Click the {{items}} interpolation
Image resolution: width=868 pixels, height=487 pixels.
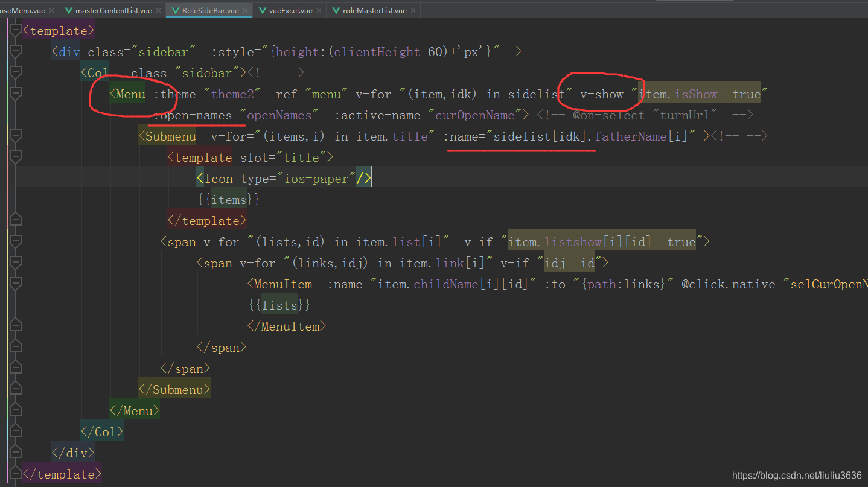(229, 200)
